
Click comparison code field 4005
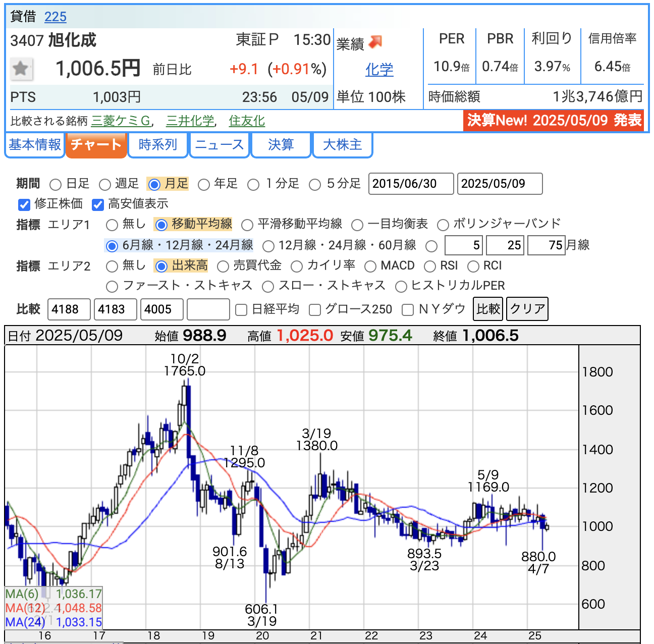[x=162, y=309]
